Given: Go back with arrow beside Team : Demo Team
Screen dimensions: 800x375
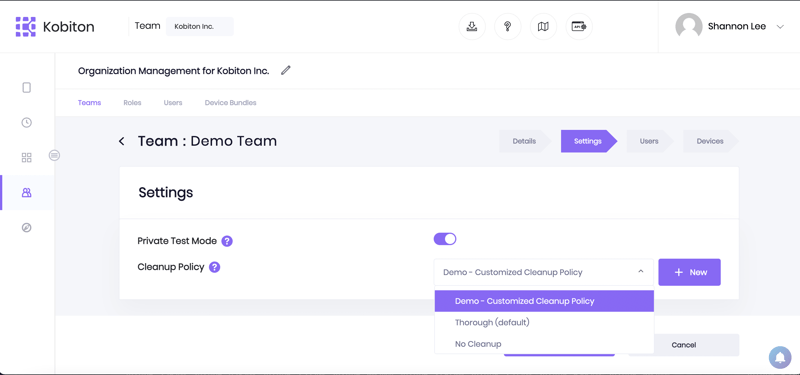Looking at the screenshot, I should coord(121,141).
